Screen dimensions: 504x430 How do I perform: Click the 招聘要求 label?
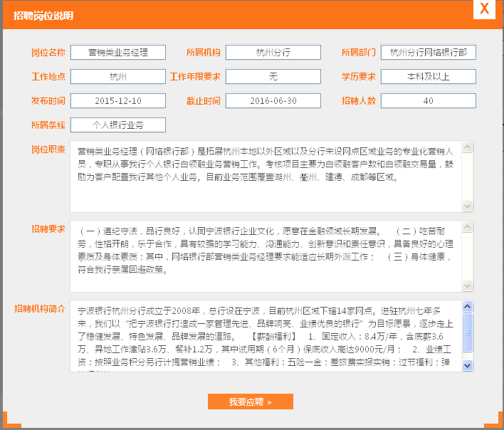[48, 229]
